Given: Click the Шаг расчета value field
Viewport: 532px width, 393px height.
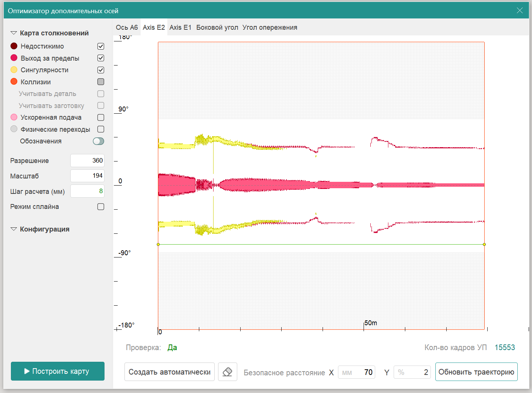Looking at the screenshot, I should (87, 191).
